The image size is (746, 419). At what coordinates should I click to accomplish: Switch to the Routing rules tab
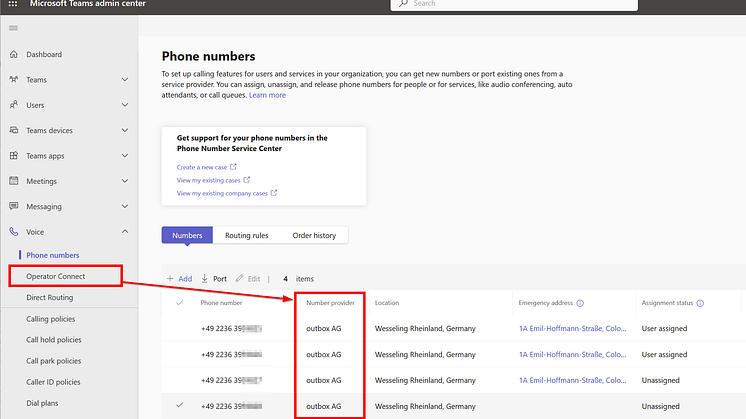click(x=246, y=235)
